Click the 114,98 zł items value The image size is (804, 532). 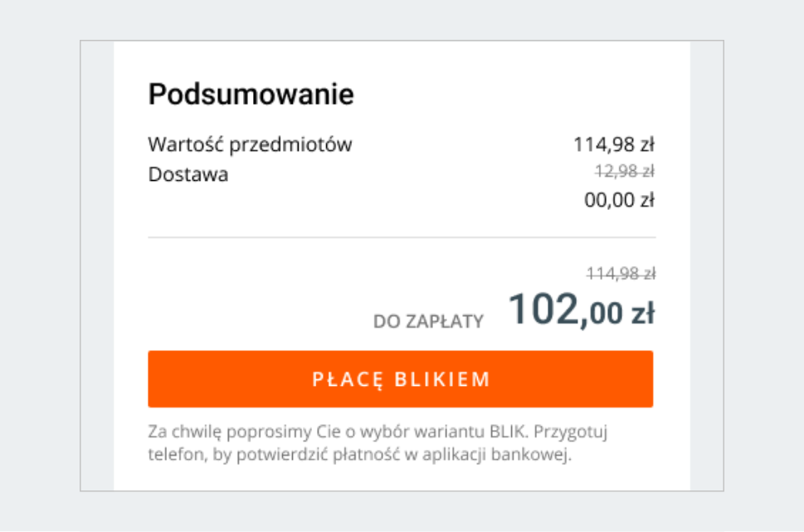click(617, 143)
